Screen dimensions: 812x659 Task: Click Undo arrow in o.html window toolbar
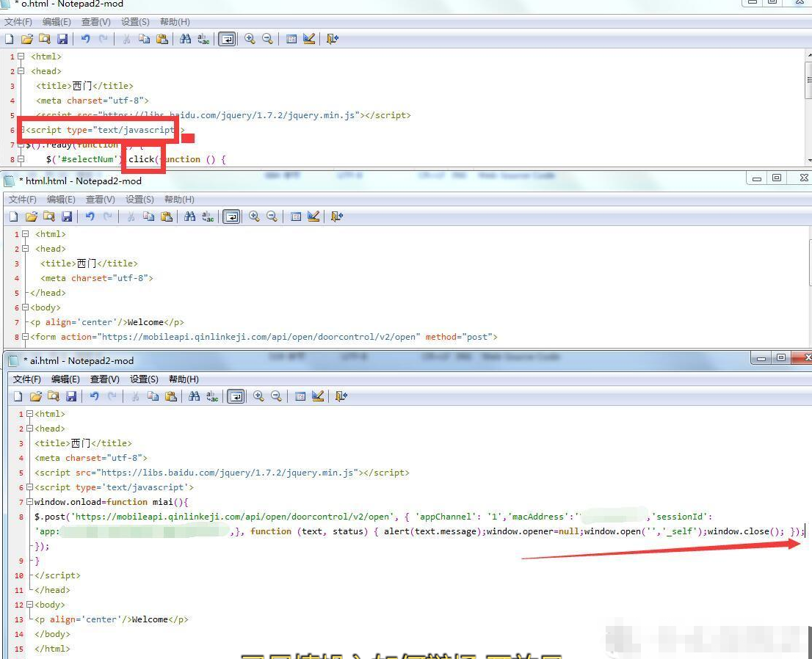85,39
